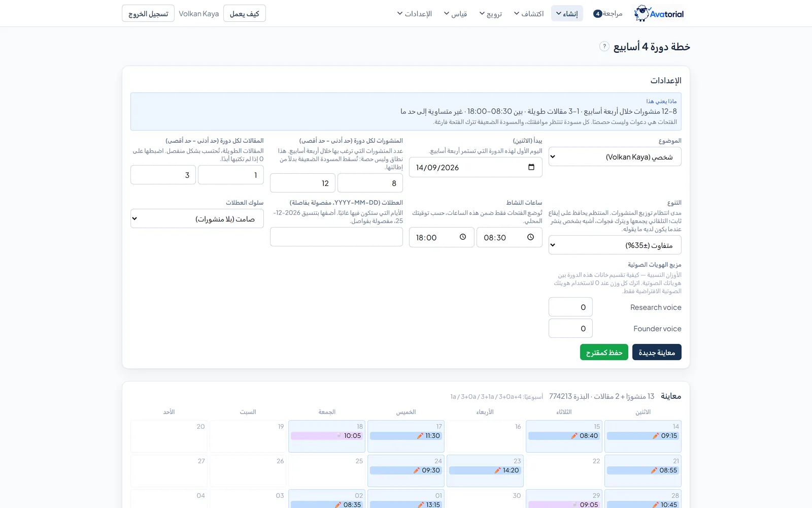This screenshot has height=508, width=812.
Task: Click the حفظ كمقترح save button
Action: [604, 353]
